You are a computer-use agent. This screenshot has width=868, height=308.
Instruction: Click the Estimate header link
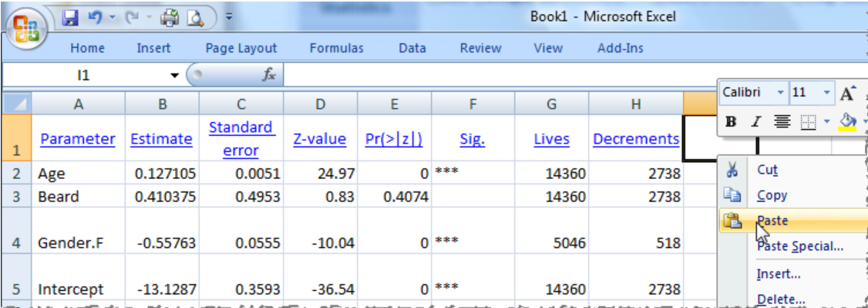click(162, 138)
